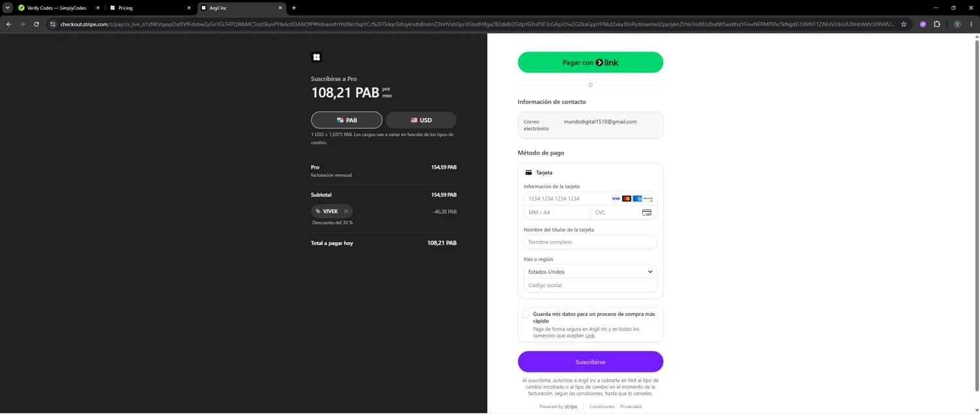The width and height of the screenshot is (980, 414).
Task: Click the card icon next to Tarjeta
Action: pyautogui.click(x=529, y=173)
